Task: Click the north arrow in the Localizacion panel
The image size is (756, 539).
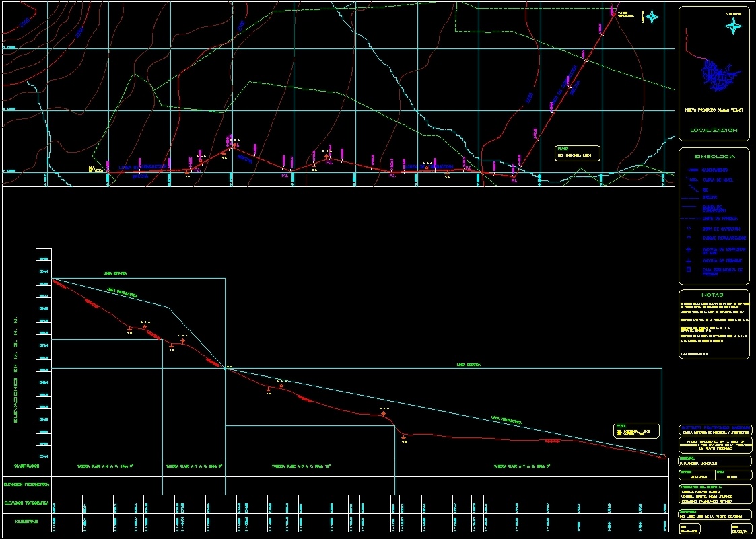Action: tap(733, 26)
